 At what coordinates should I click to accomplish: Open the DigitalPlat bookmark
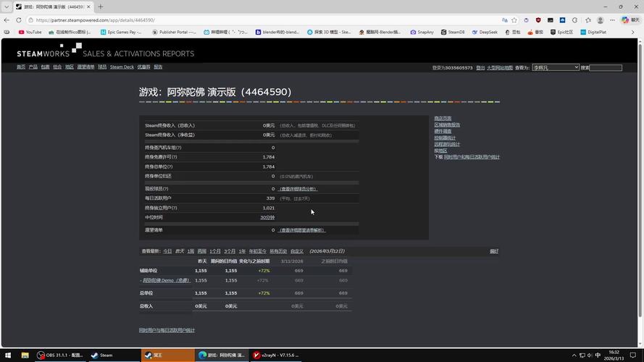coord(593,32)
